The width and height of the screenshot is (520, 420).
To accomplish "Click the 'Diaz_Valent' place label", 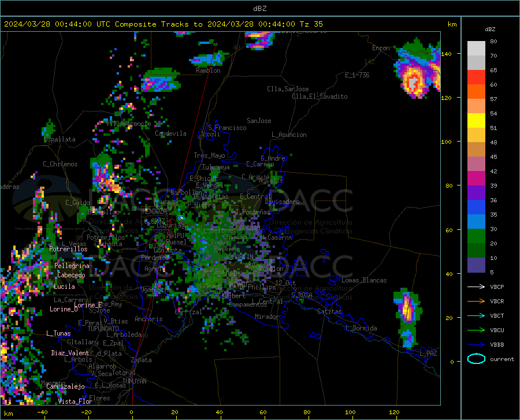I will pos(70,353).
